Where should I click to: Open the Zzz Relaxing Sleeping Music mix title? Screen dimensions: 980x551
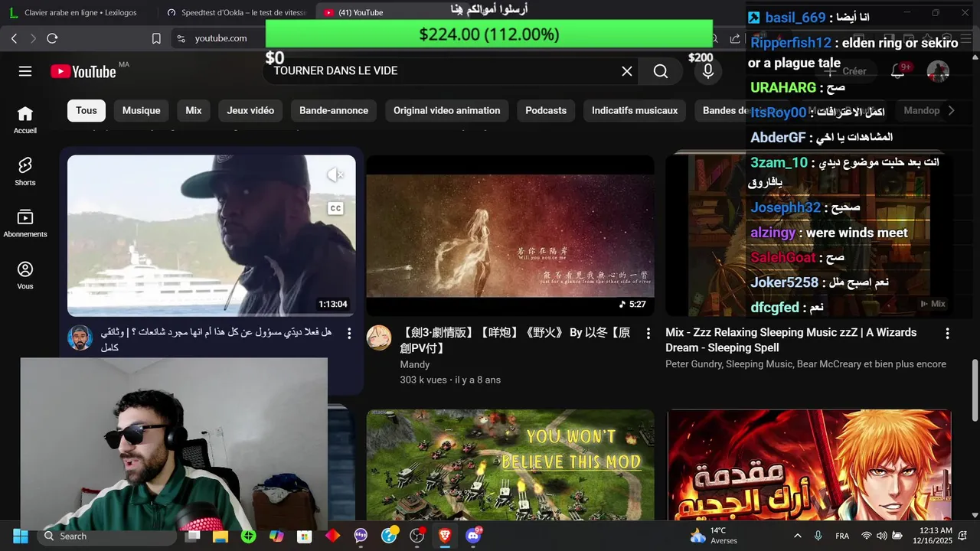[791, 340]
